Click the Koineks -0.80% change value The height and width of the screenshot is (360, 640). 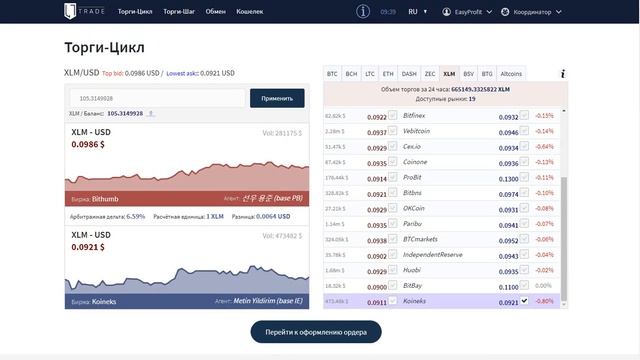click(544, 301)
